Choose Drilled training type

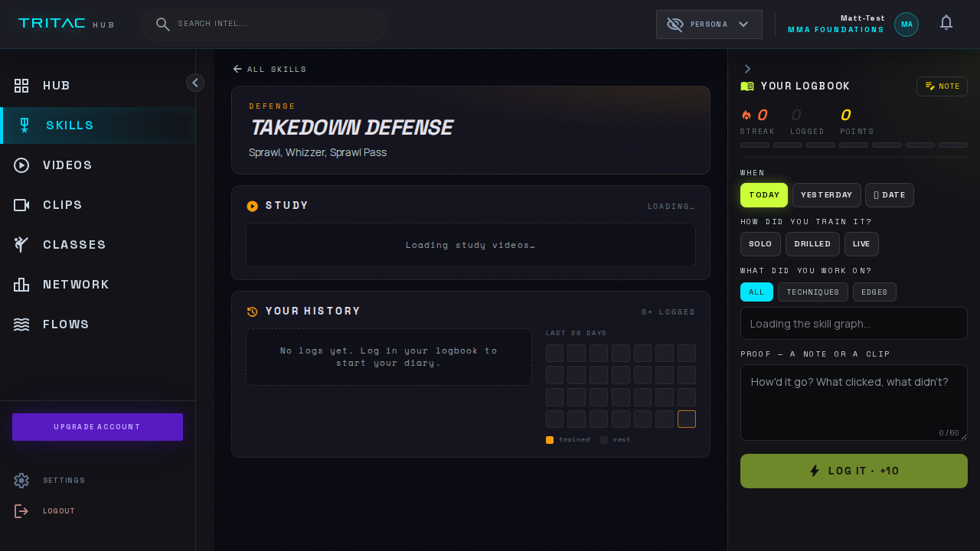pos(812,244)
